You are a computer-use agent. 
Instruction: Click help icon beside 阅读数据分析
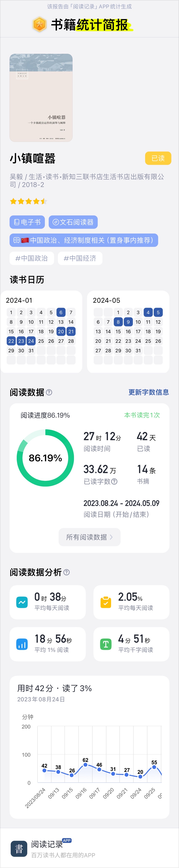click(66, 572)
